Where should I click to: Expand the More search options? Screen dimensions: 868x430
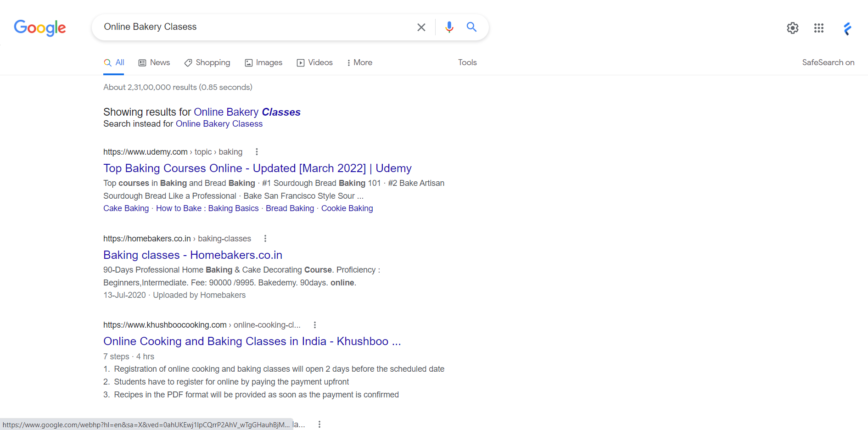[359, 63]
